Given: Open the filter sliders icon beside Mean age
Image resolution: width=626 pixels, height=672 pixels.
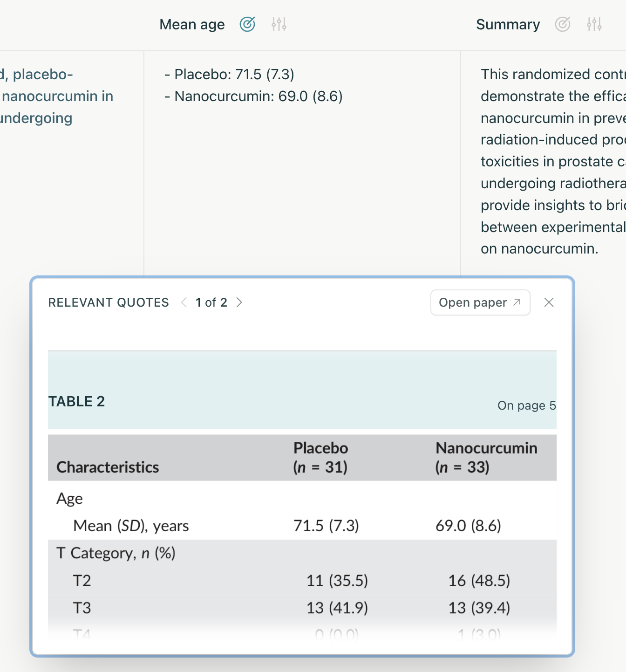Looking at the screenshot, I should (x=279, y=24).
